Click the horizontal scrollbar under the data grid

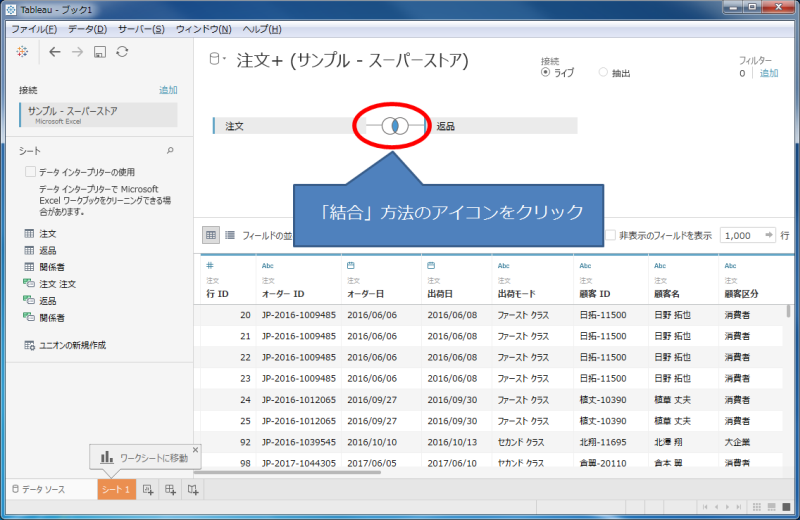coord(287,472)
